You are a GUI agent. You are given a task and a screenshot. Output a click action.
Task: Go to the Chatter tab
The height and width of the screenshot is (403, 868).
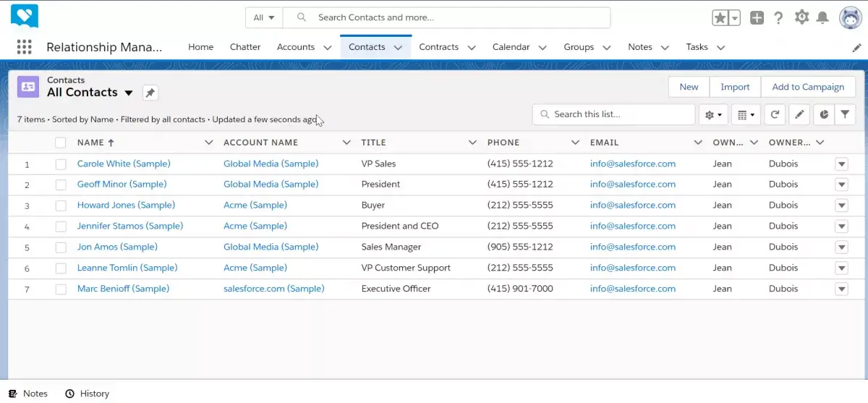pos(245,47)
